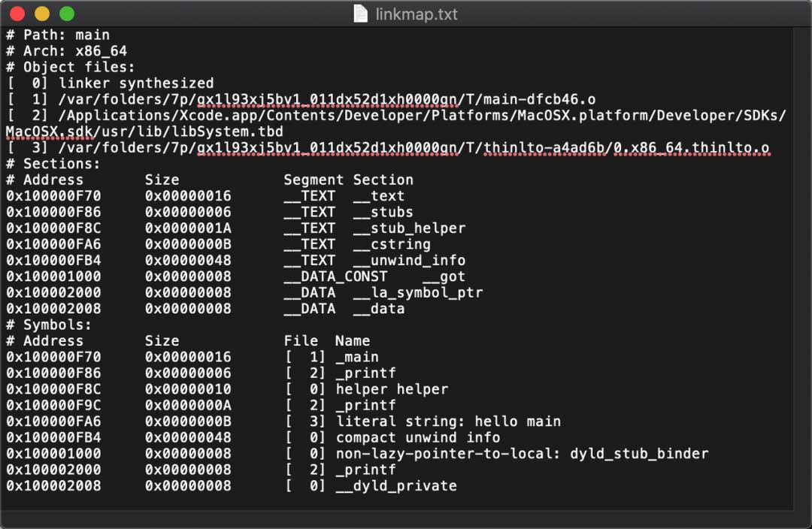This screenshot has height=529, width=812.
Task: Click the __DATA_CONST segment name
Action: click(x=335, y=277)
